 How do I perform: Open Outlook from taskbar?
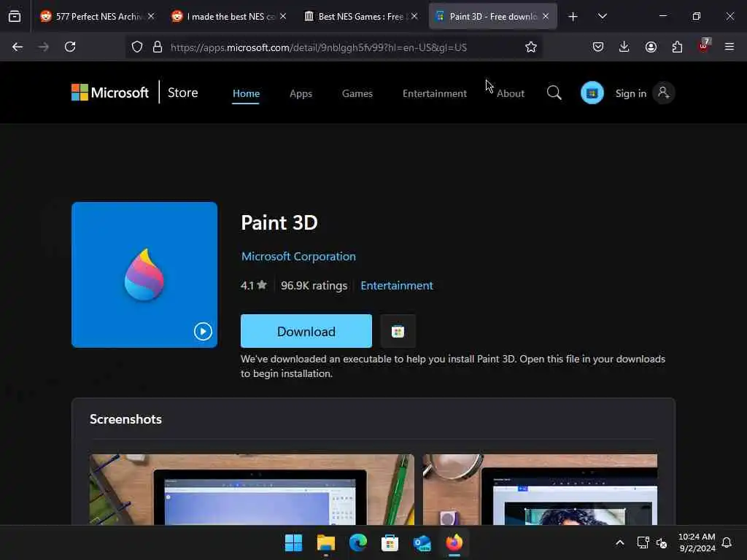pos(422,542)
